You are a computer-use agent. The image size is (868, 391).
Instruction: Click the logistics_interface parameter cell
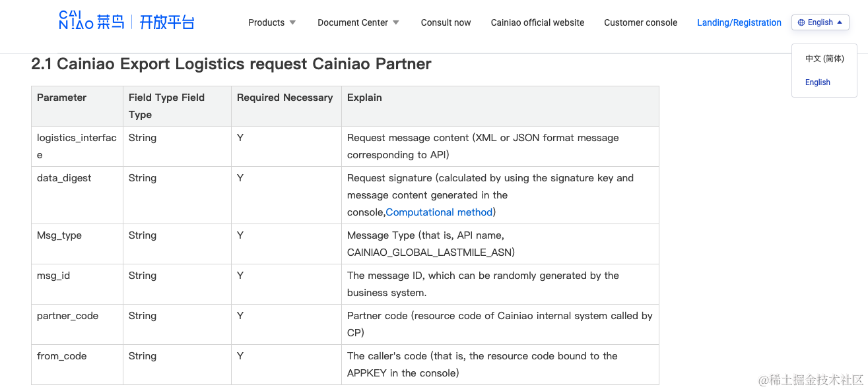pos(77,146)
